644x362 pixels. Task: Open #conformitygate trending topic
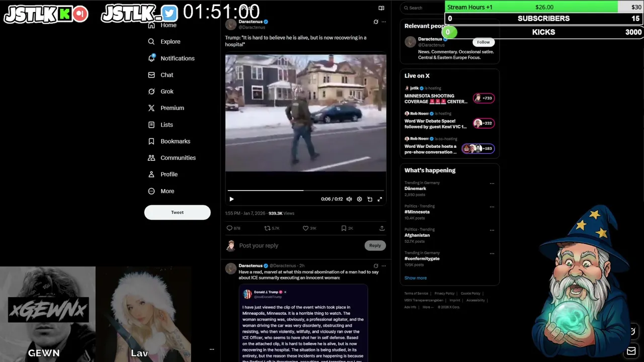coord(422,258)
